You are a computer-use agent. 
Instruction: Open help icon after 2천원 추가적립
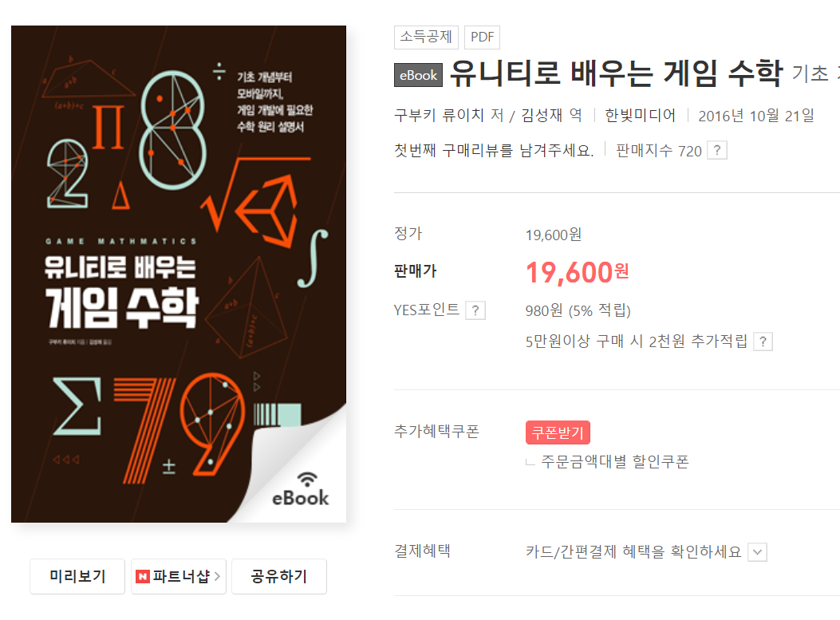tap(763, 342)
